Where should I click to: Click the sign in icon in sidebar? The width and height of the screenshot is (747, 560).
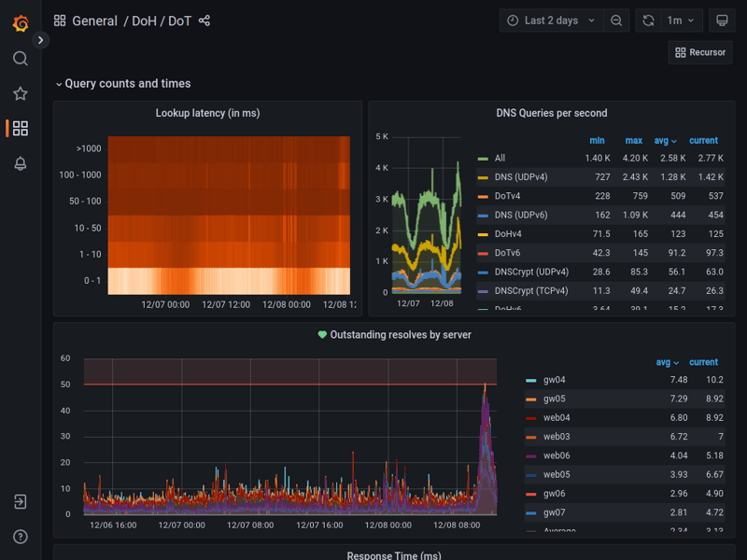[x=21, y=502]
